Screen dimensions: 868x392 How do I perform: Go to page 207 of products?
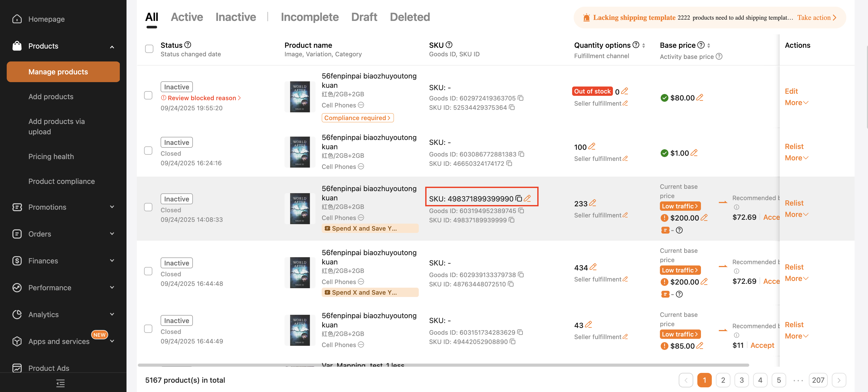(x=818, y=380)
